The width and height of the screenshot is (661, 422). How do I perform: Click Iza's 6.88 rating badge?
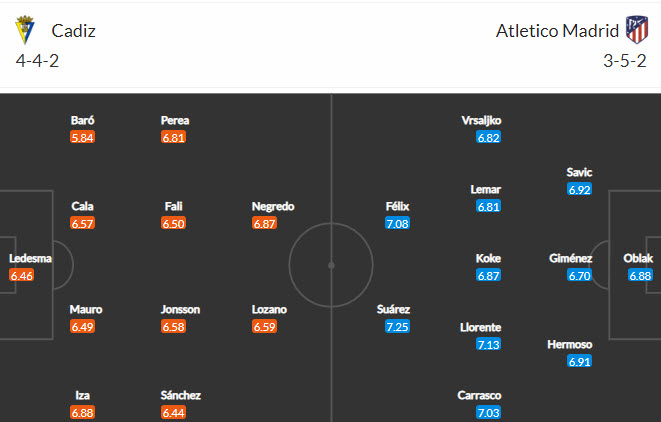tap(83, 413)
